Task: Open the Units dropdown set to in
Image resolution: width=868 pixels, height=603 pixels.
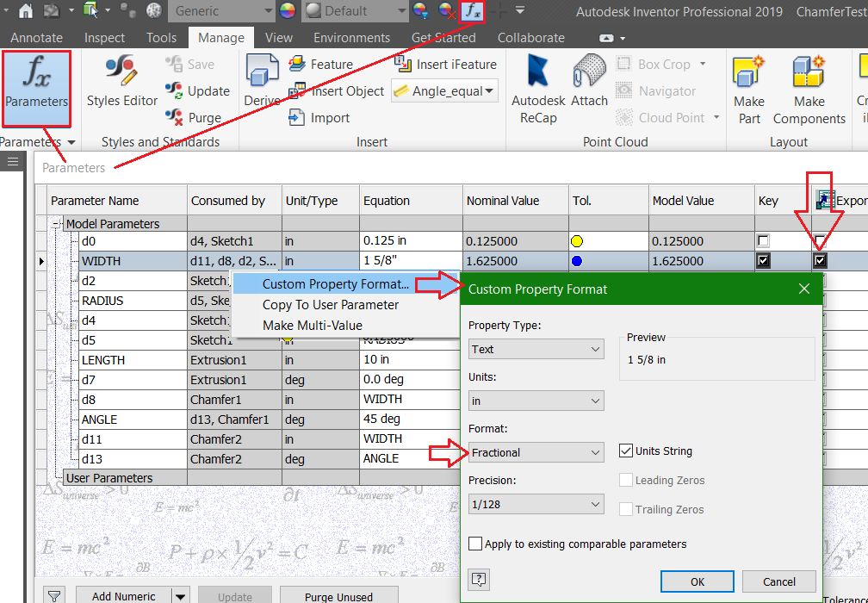Action: point(536,401)
